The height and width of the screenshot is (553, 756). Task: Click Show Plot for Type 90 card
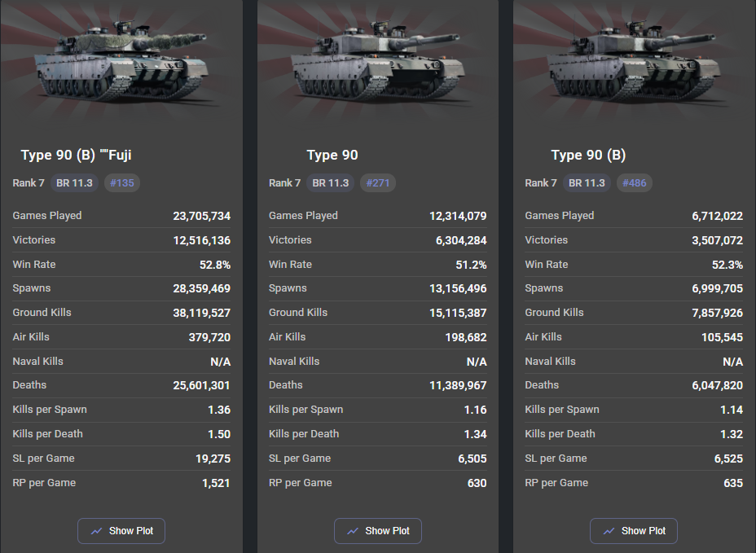pos(377,531)
